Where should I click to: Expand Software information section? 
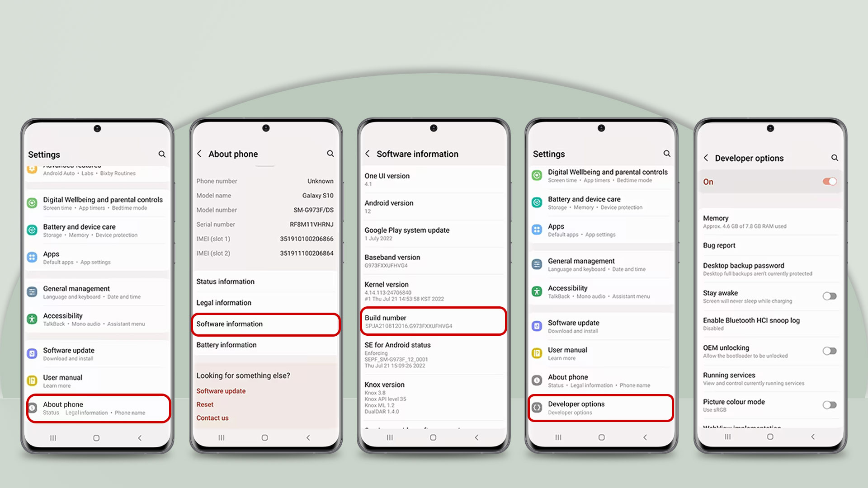(x=264, y=324)
